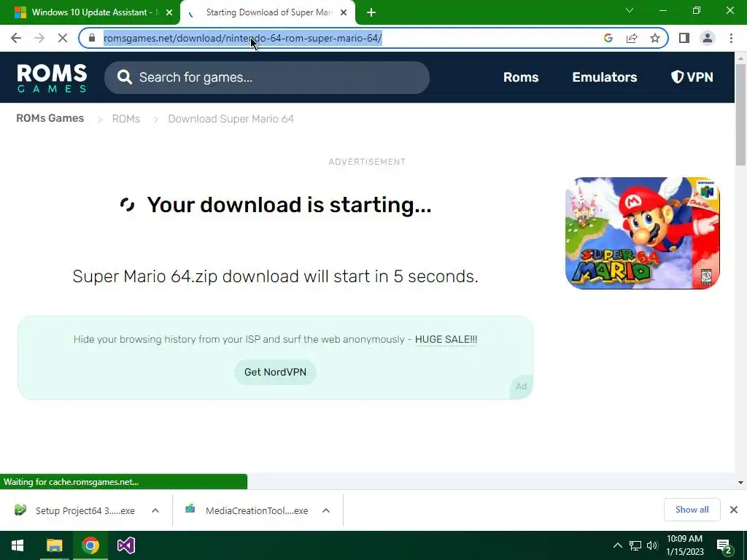The image size is (747, 560).
Task: Close the downloads bar
Action: (x=734, y=510)
